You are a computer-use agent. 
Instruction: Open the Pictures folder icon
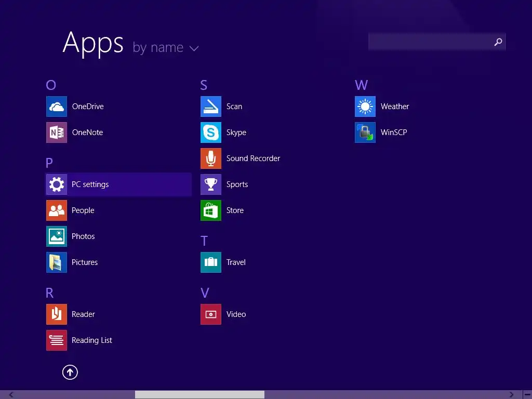(57, 262)
